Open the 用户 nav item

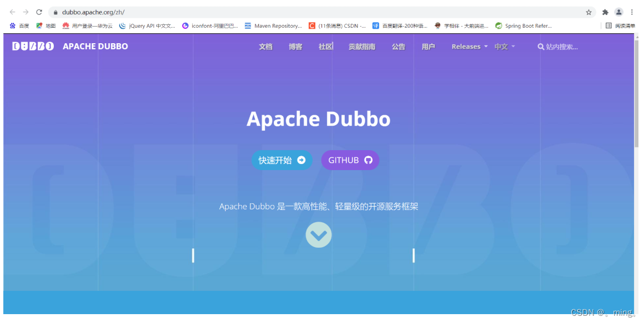pos(428,47)
